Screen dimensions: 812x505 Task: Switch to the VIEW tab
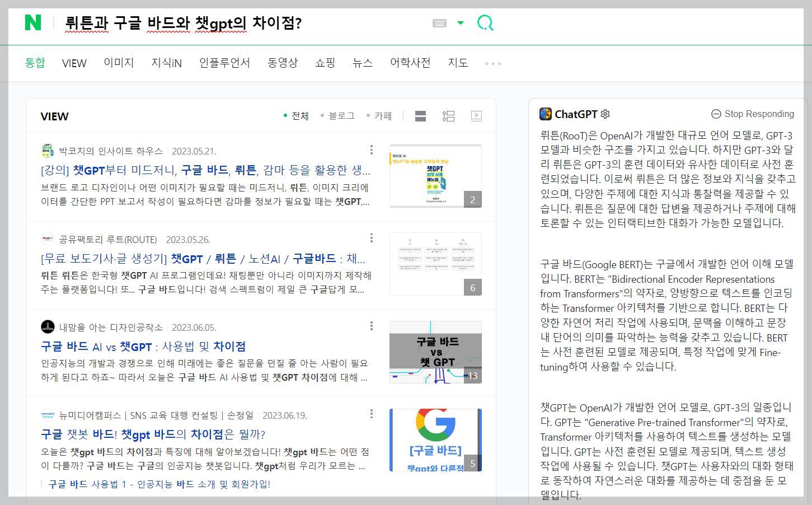click(x=74, y=63)
